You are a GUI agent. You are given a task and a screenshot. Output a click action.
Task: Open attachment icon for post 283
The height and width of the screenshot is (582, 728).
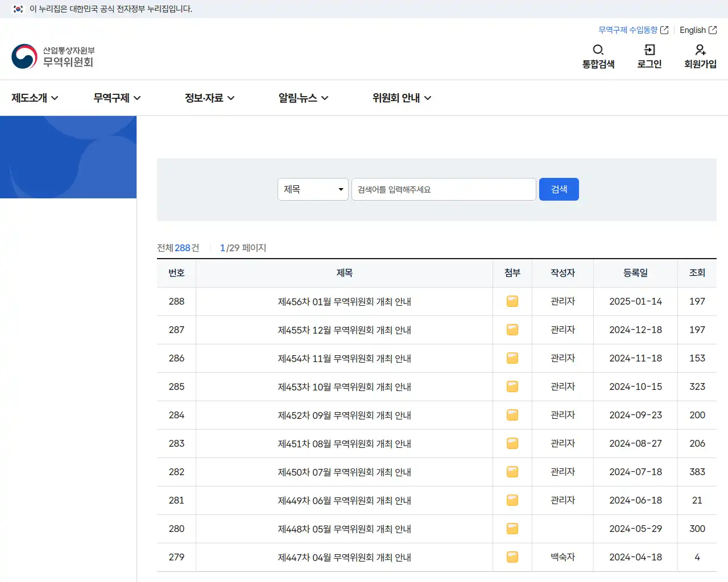pos(512,443)
